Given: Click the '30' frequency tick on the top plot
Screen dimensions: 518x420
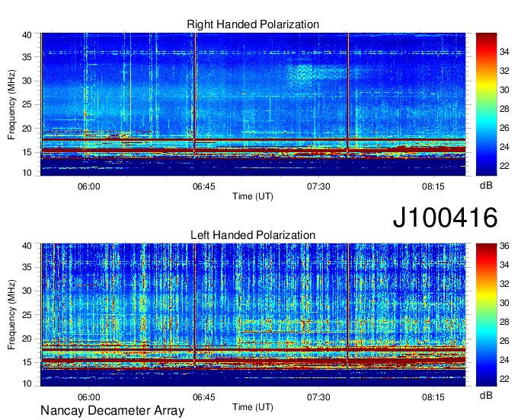Looking at the screenshot, I should [27, 81].
